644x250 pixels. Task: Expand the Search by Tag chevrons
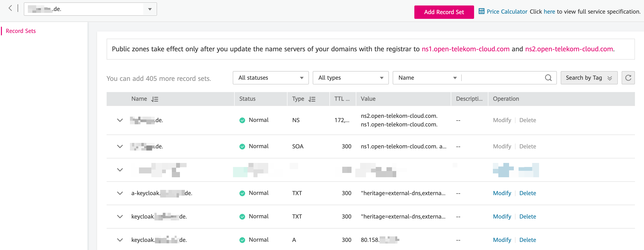tap(609, 78)
